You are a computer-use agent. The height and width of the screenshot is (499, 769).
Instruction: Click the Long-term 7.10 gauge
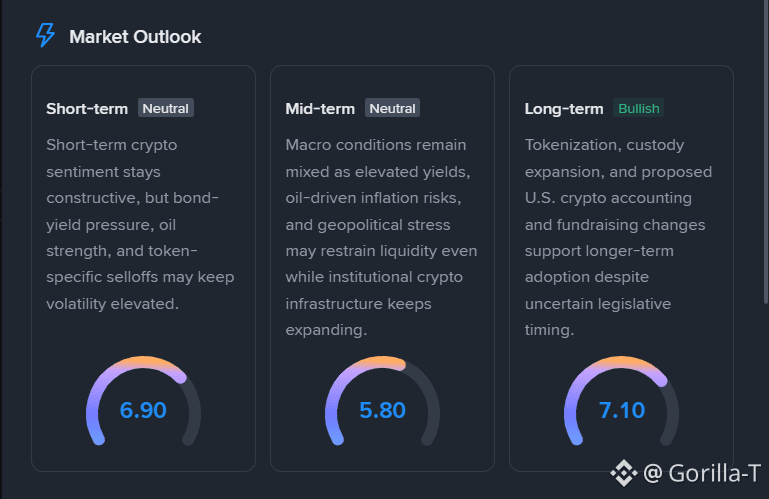coord(621,401)
